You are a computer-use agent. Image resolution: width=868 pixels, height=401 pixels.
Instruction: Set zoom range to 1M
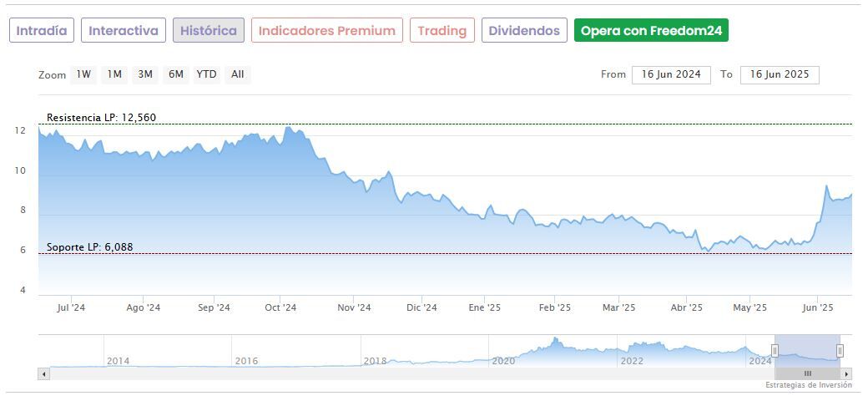(x=114, y=74)
